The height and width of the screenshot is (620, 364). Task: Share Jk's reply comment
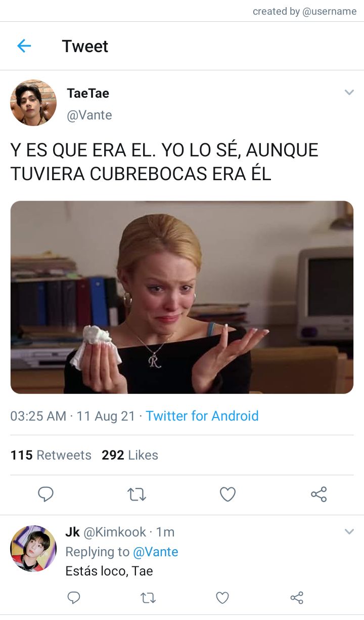point(297,598)
